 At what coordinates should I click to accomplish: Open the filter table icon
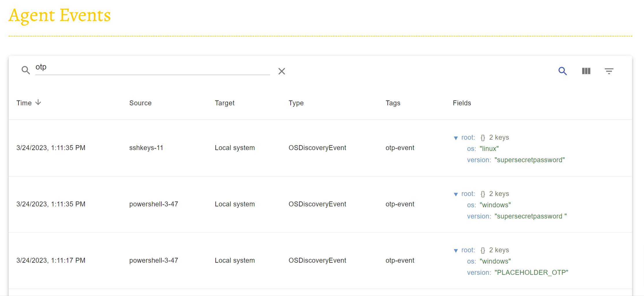click(x=609, y=71)
